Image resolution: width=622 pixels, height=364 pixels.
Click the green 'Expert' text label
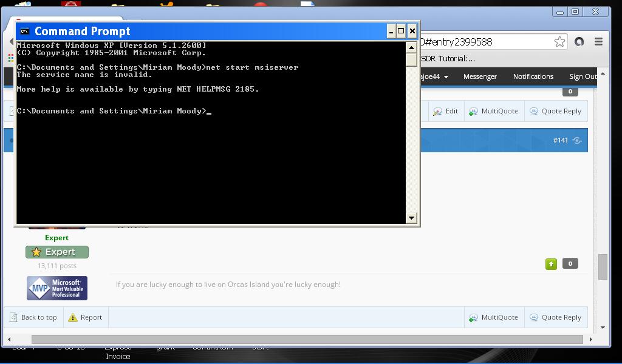click(56, 238)
